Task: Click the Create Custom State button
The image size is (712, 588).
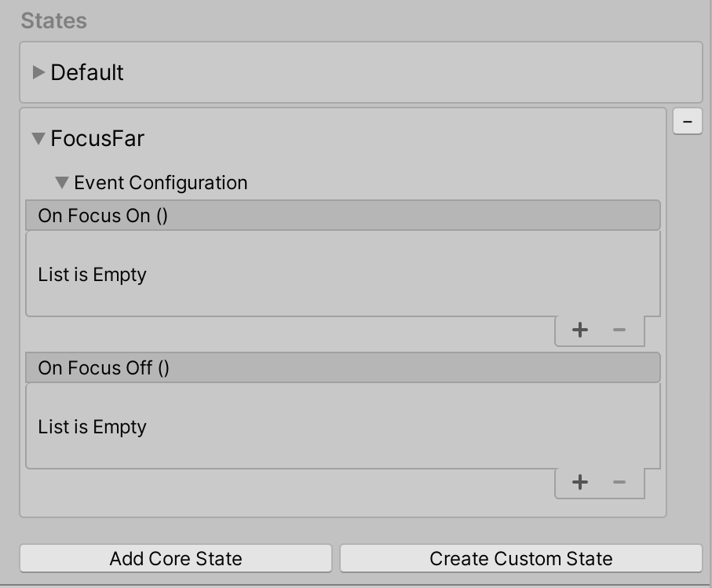Action: (520, 559)
